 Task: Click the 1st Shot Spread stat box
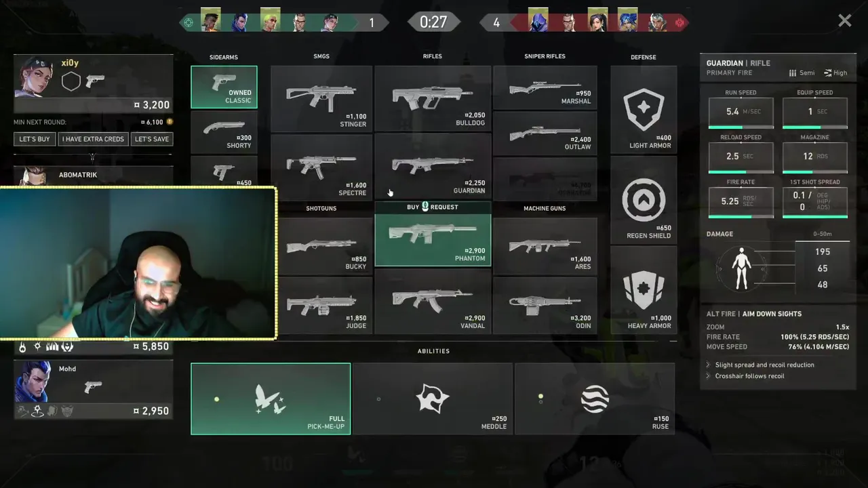click(x=814, y=203)
